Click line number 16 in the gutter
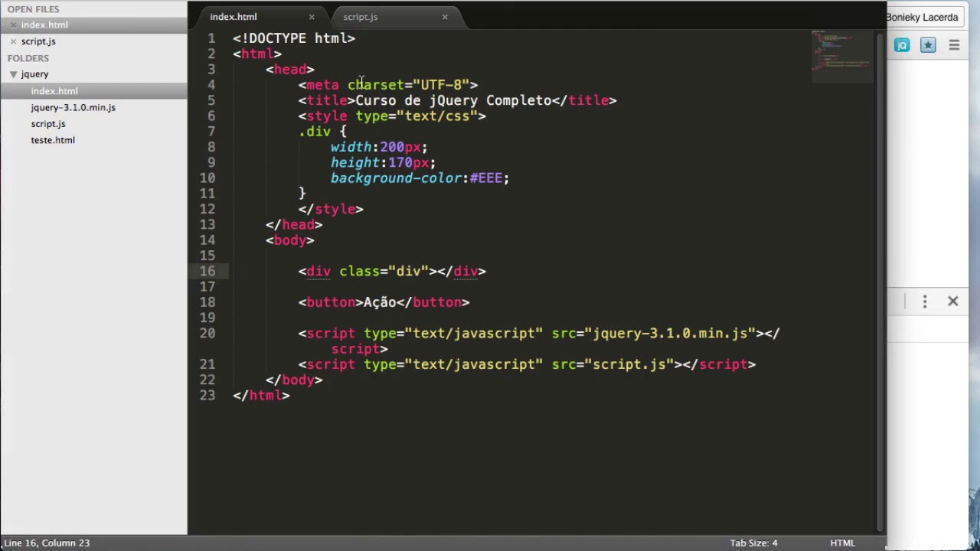This screenshot has width=980, height=551. [x=207, y=271]
